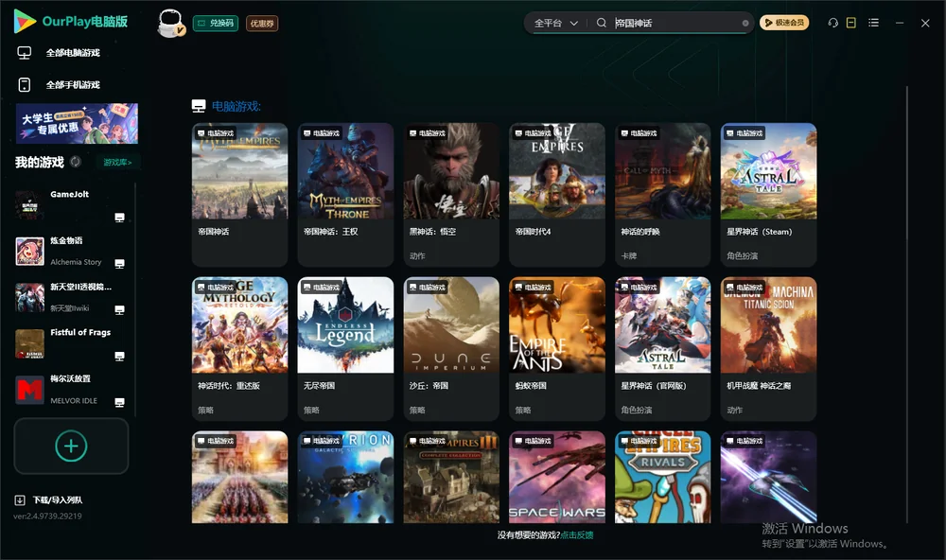Open the 黑神话：悟空 game thumbnail
This screenshot has width=946, height=560.
[451, 171]
